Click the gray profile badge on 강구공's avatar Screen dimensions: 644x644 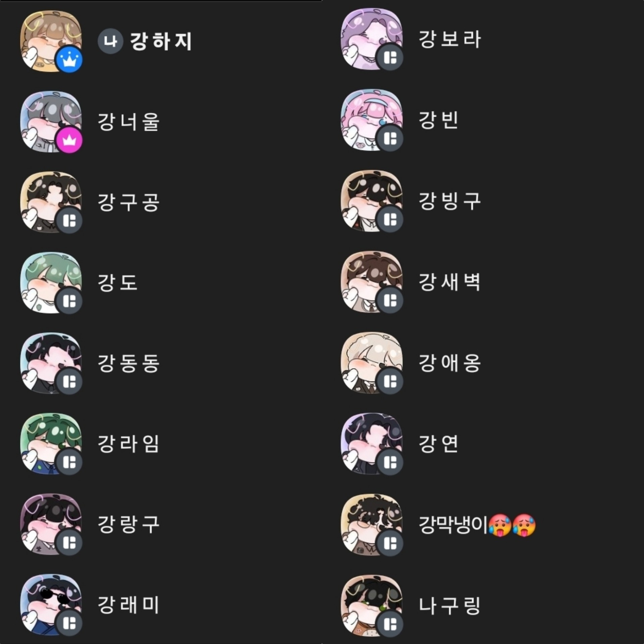click(x=69, y=221)
